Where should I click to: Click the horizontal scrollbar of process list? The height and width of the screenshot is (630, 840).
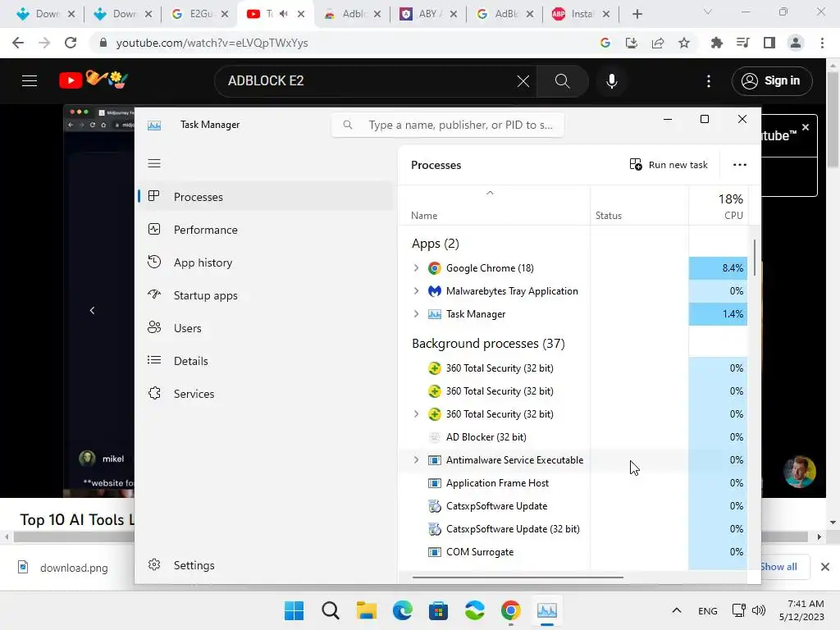(x=518, y=577)
